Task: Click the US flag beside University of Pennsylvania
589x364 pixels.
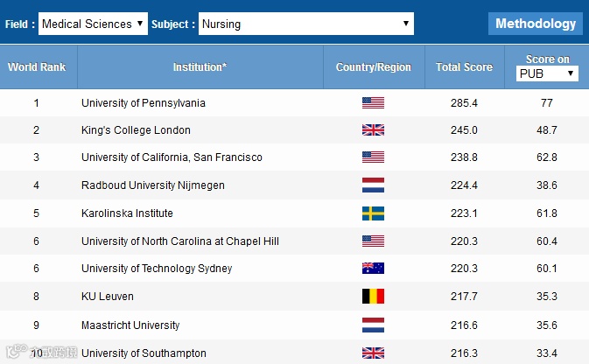Action: tap(373, 102)
